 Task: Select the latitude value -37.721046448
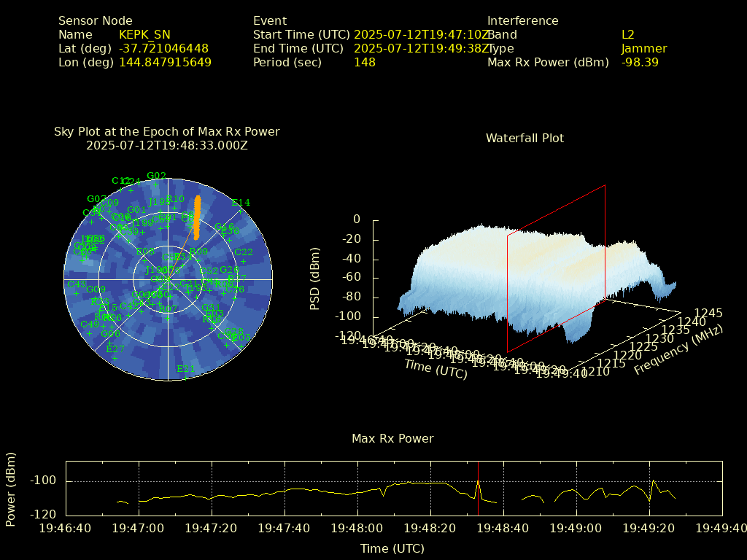[163, 49]
